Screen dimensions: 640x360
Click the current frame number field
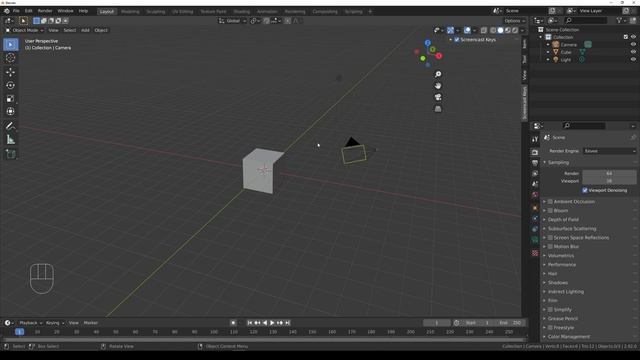click(436, 323)
